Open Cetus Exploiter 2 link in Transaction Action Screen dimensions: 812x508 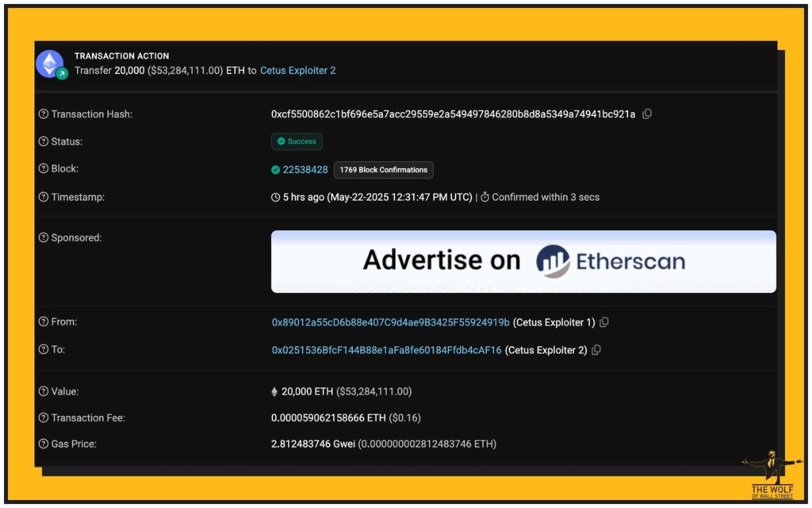(x=298, y=71)
